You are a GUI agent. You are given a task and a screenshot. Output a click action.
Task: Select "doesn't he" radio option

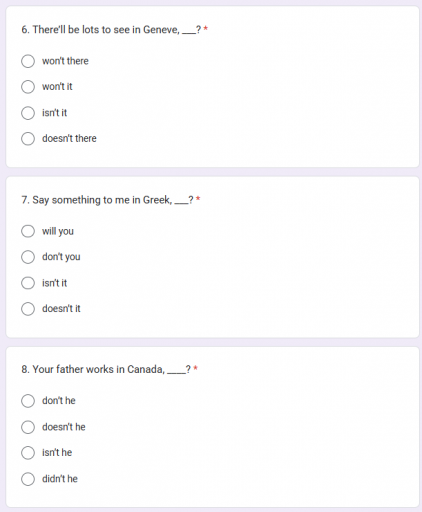(28, 427)
